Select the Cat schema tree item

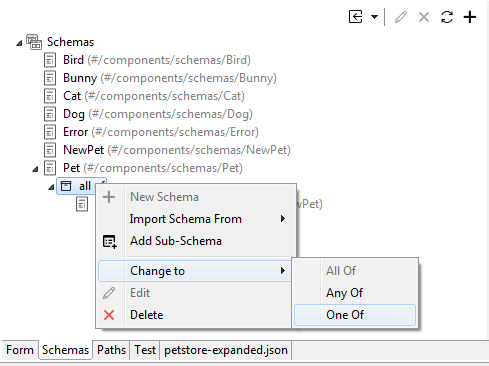click(154, 96)
